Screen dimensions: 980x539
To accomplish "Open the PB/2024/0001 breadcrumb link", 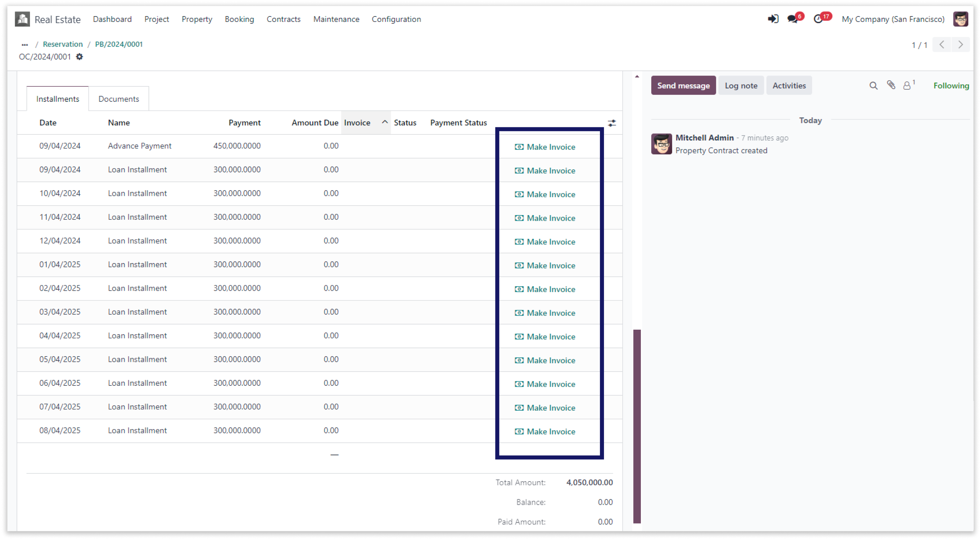I will point(119,44).
